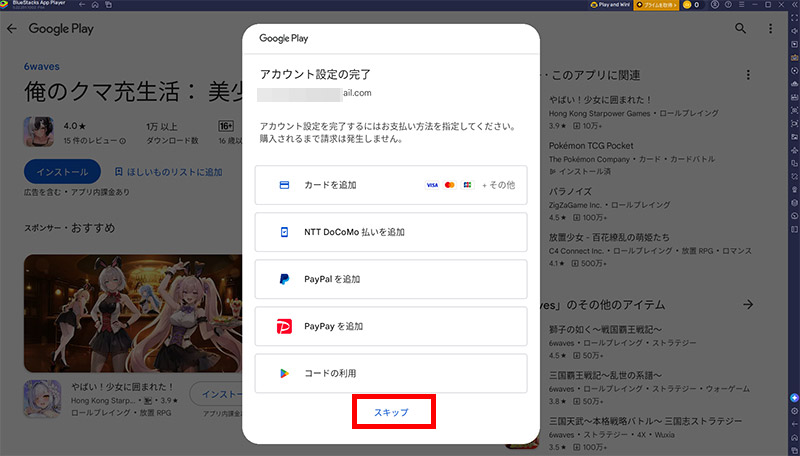Select コードの利用 redeem code option

(391, 373)
